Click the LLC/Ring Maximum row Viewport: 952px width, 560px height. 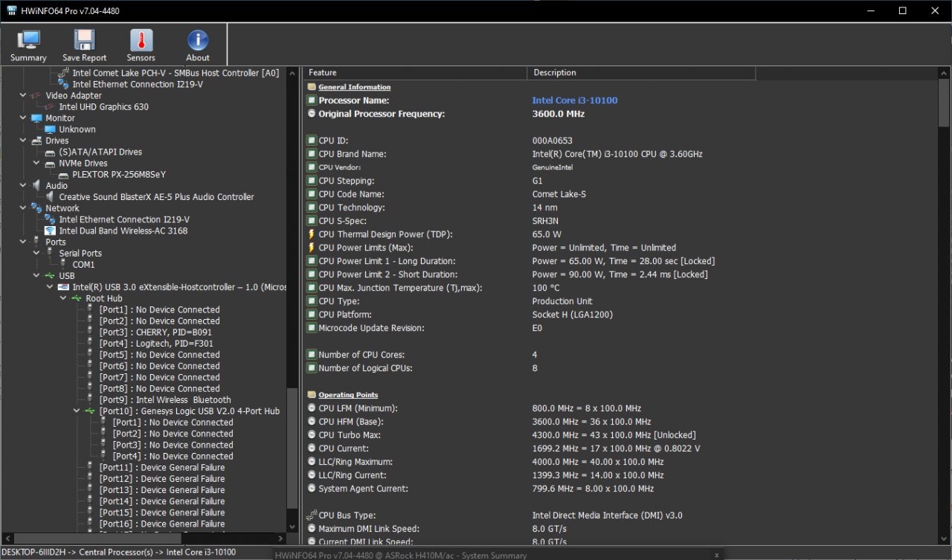tap(621, 462)
